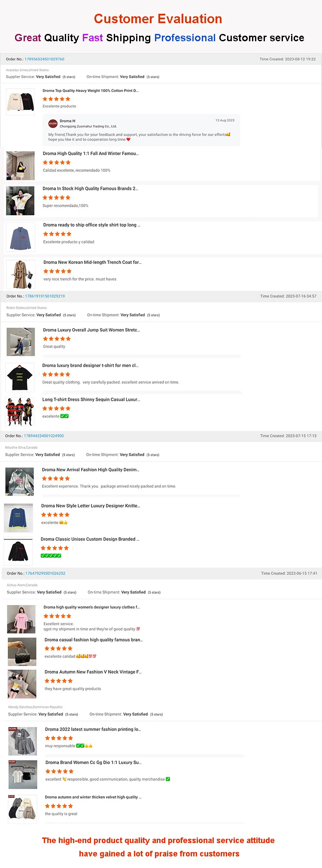
Task: Select the beige trench coat thumbnail
Action: click(21, 274)
